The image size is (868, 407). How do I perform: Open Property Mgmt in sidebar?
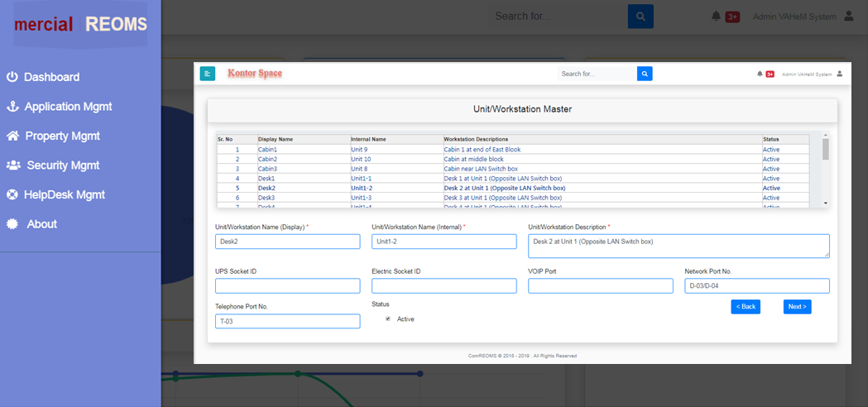coord(63,136)
